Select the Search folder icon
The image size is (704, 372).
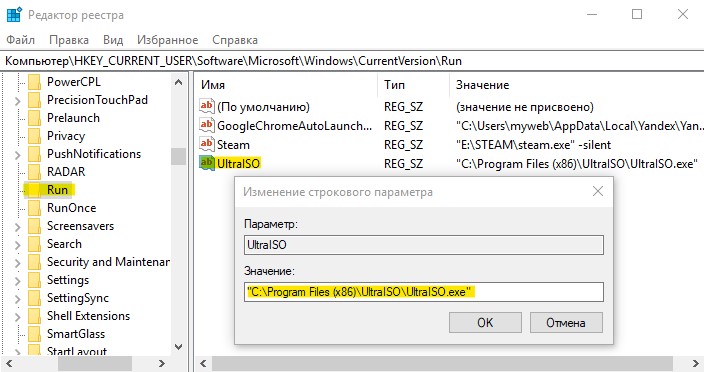(34, 244)
